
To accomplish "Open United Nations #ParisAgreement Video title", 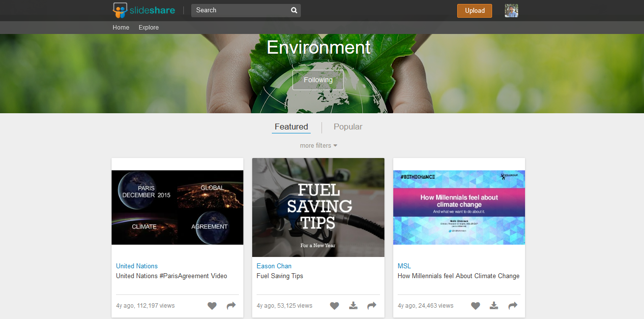I will (172, 276).
